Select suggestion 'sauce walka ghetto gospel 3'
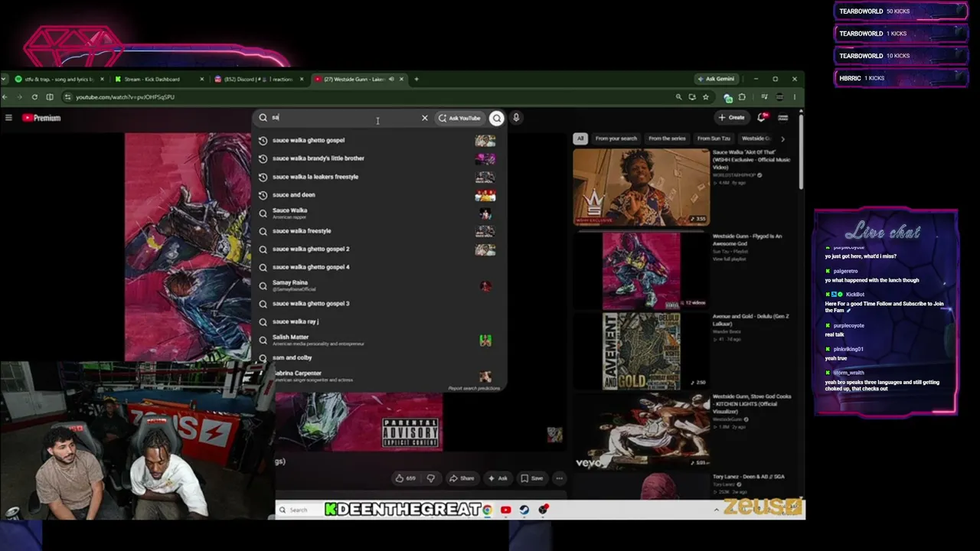 point(379,304)
